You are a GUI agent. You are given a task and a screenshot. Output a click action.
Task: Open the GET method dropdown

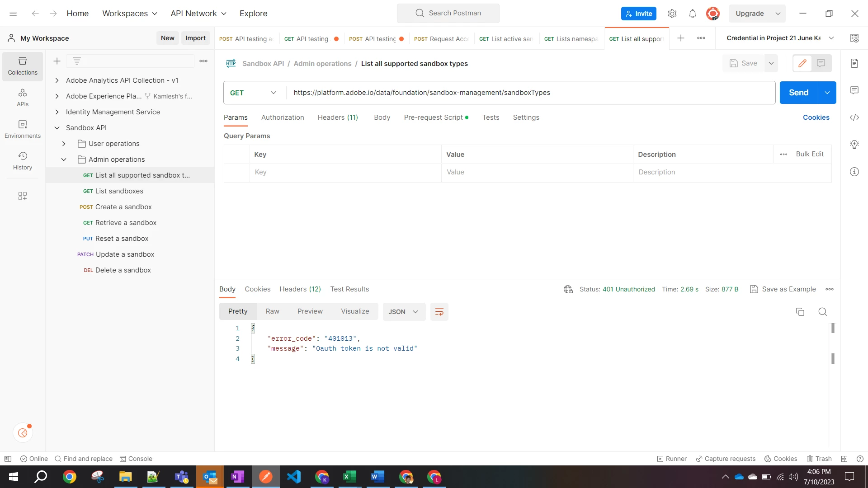tap(254, 93)
